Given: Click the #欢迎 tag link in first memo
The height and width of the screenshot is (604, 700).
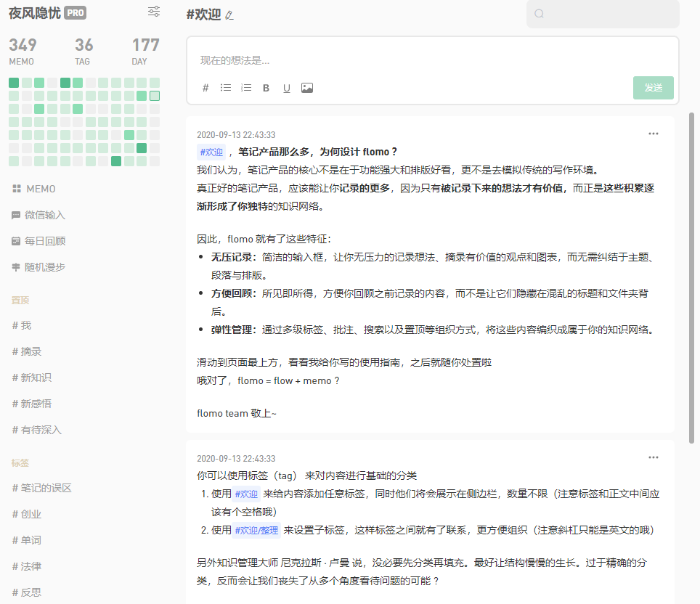Looking at the screenshot, I should pos(211,152).
